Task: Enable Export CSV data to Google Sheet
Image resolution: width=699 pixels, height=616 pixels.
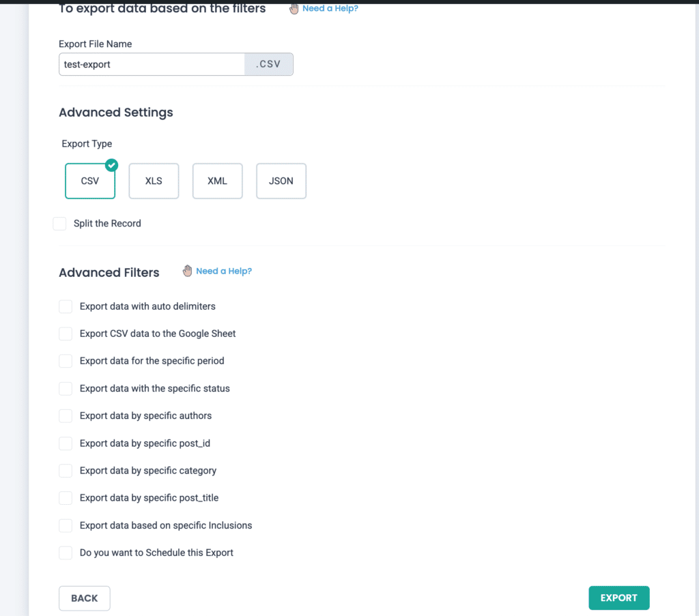Action: 66,334
